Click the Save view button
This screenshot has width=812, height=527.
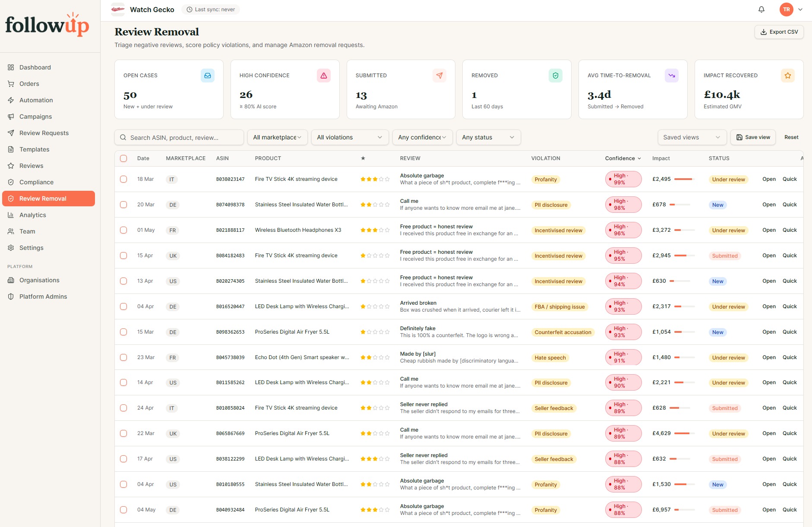753,137
